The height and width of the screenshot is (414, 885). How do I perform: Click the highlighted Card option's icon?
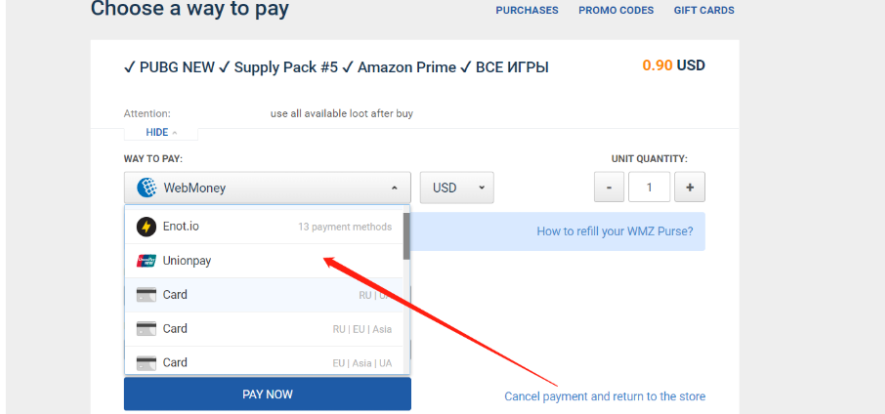[x=146, y=295]
